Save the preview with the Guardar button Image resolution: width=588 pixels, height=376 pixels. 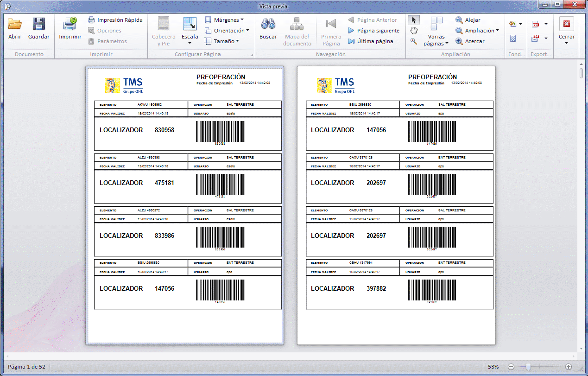click(39, 29)
